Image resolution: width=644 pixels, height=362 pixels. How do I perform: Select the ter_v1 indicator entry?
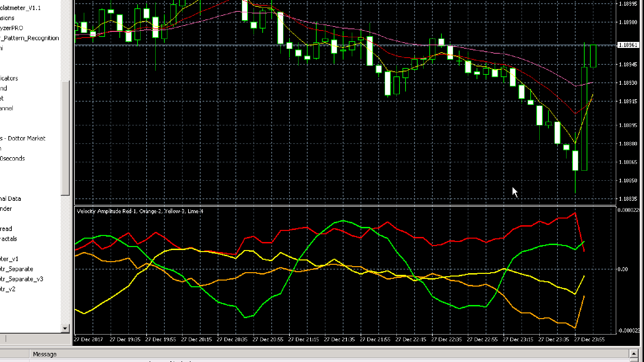[9, 259]
